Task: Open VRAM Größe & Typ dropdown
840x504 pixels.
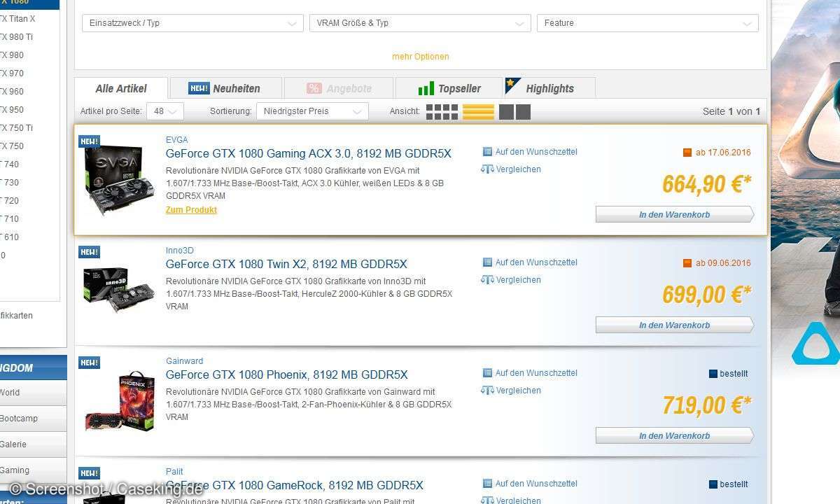Action: click(420, 23)
